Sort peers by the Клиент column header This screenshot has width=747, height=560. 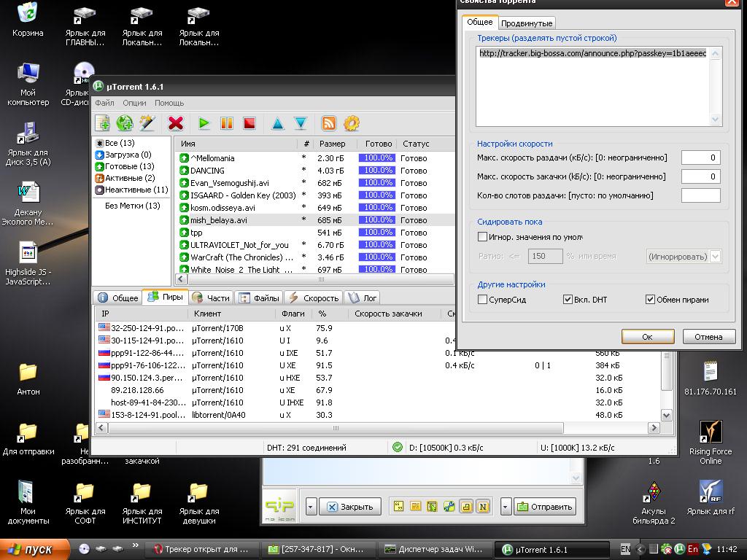click(x=232, y=314)
